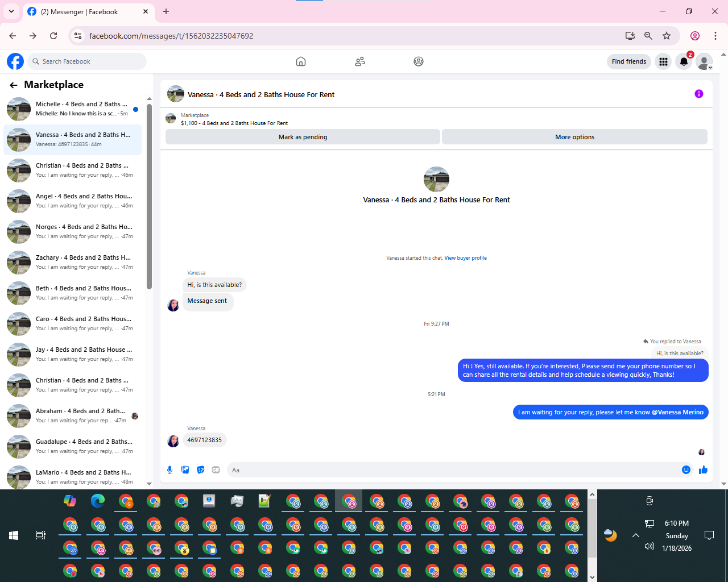Viewport: 728px width, 582px height.
Task: Record a voice clip with microphone icon
Action: click(169, 469)
